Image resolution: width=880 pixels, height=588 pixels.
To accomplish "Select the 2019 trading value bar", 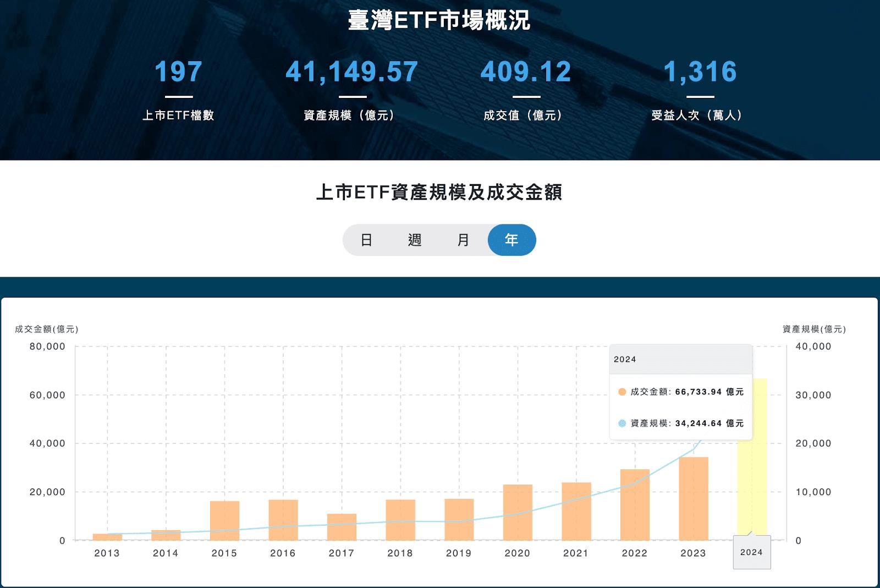I will click(x=459, y=519).
